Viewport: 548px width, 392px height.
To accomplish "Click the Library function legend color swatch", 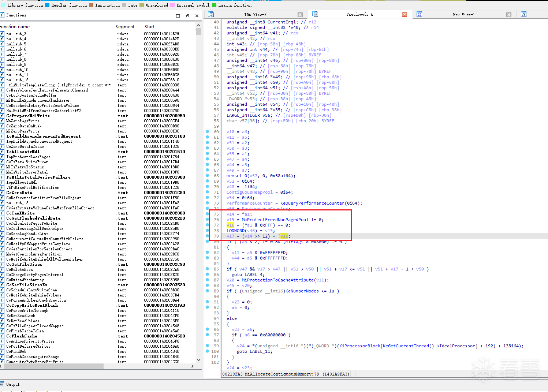I will [x=3, y=5].
